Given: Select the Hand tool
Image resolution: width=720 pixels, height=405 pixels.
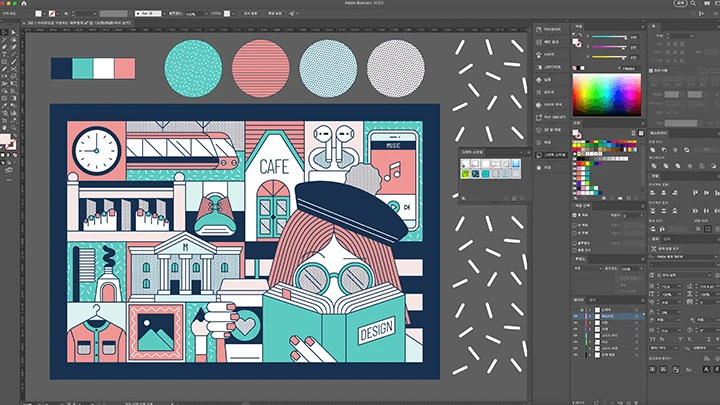Looking at the screenshot, I should pos(4,128).
